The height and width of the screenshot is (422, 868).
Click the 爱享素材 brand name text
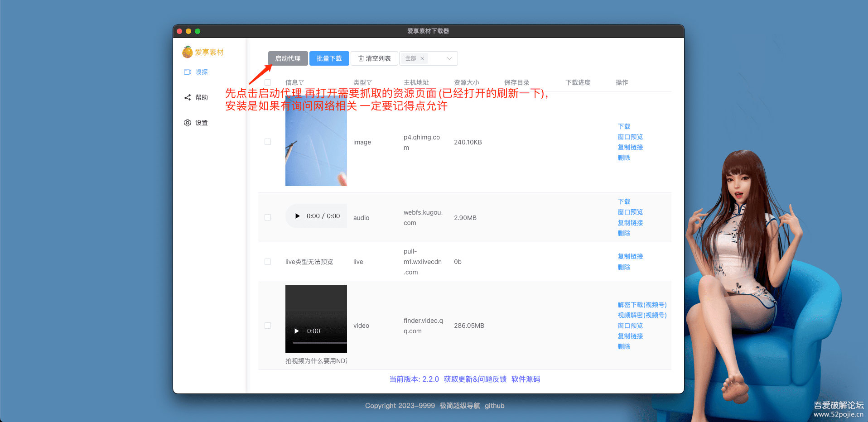209,52
